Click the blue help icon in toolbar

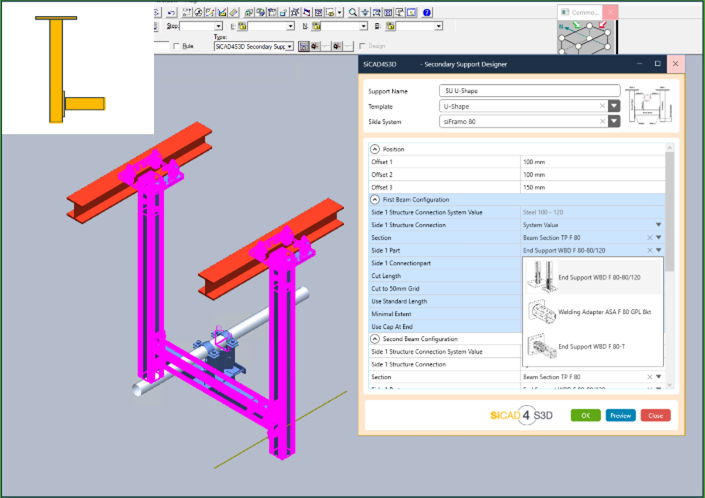(x=427, y=13)
